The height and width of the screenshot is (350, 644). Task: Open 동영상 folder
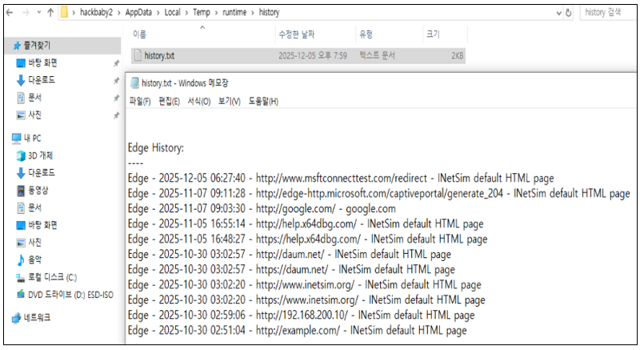38,190
